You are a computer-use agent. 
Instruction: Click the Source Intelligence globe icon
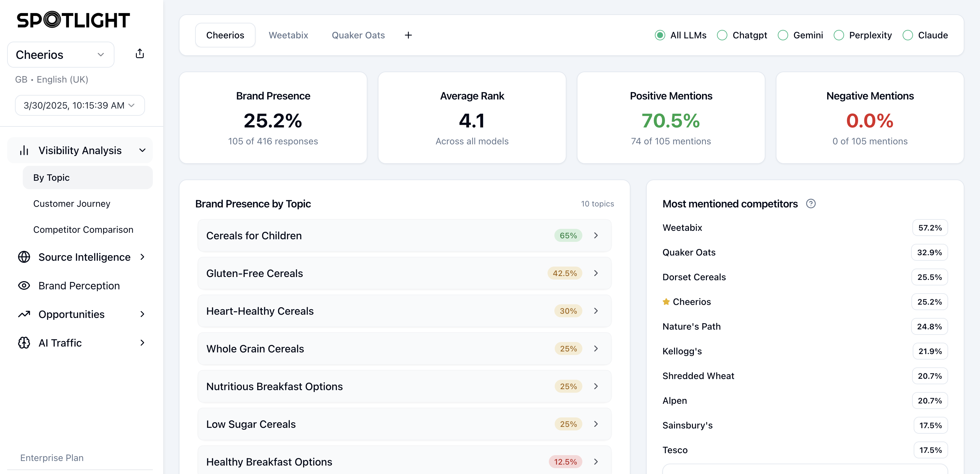[24, 257]
